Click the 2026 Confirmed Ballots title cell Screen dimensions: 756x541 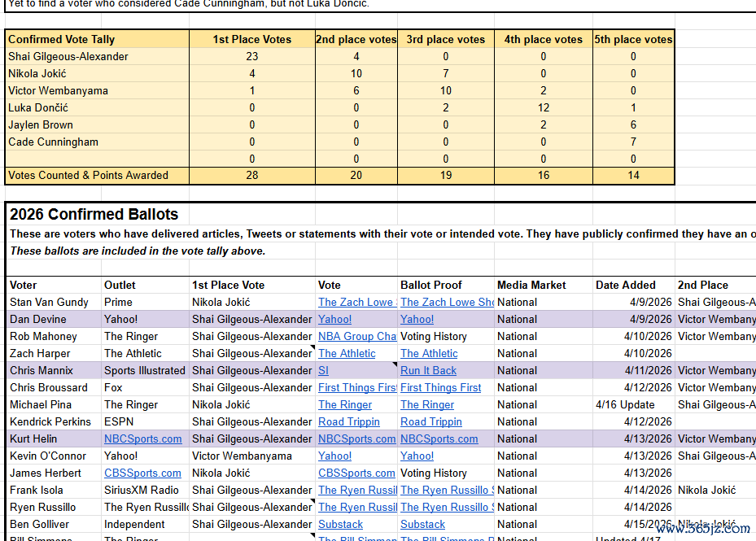[94, 215]
